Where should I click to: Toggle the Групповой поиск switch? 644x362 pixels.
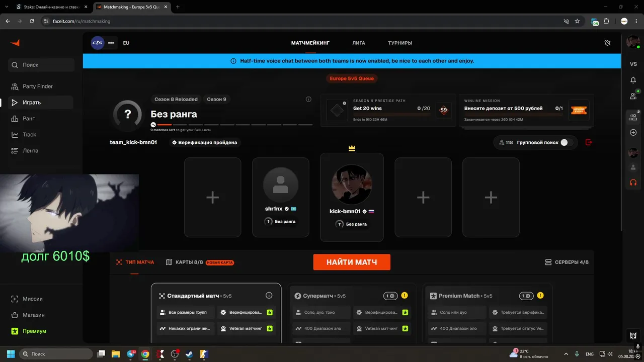point(567,142)
